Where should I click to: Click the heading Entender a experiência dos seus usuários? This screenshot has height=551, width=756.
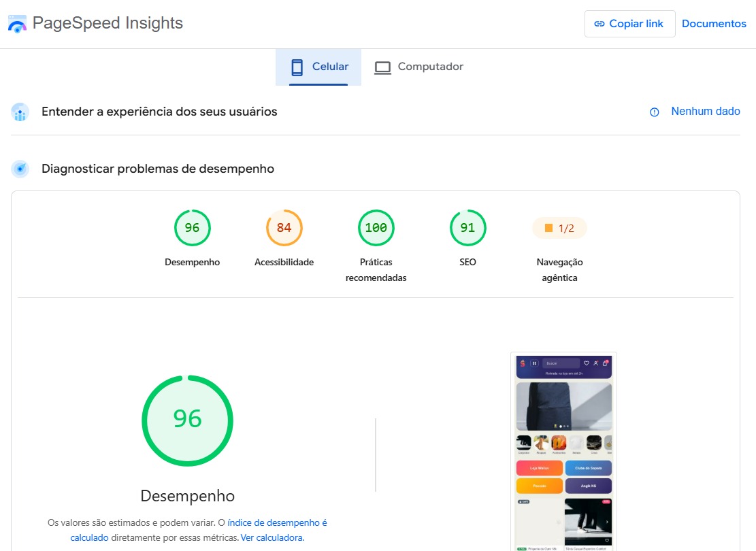coord(159,112)
